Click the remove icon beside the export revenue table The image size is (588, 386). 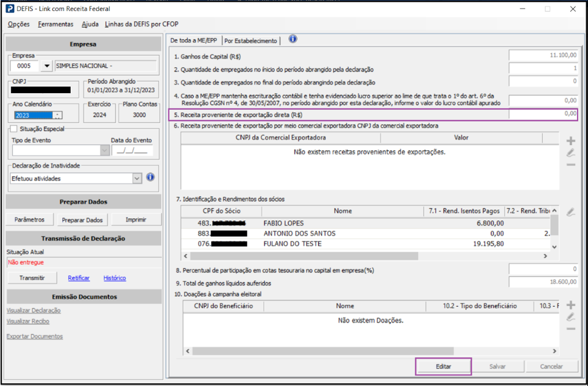(x=571, y=165)
